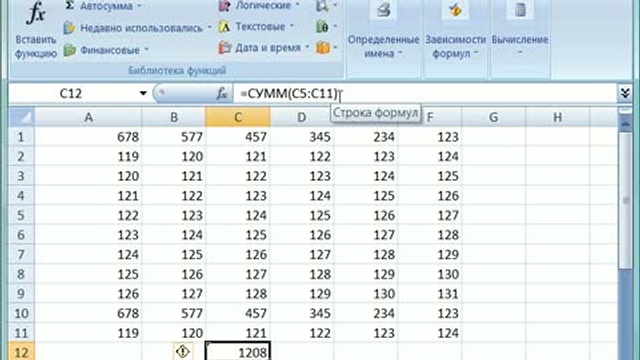
Task: Select cell A1 containing 678
Action: 88,137
